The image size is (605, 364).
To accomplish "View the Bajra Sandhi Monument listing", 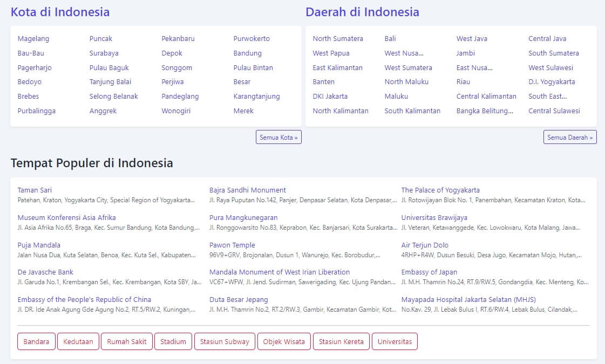I will pyautogui.click(x=247, y=190).
